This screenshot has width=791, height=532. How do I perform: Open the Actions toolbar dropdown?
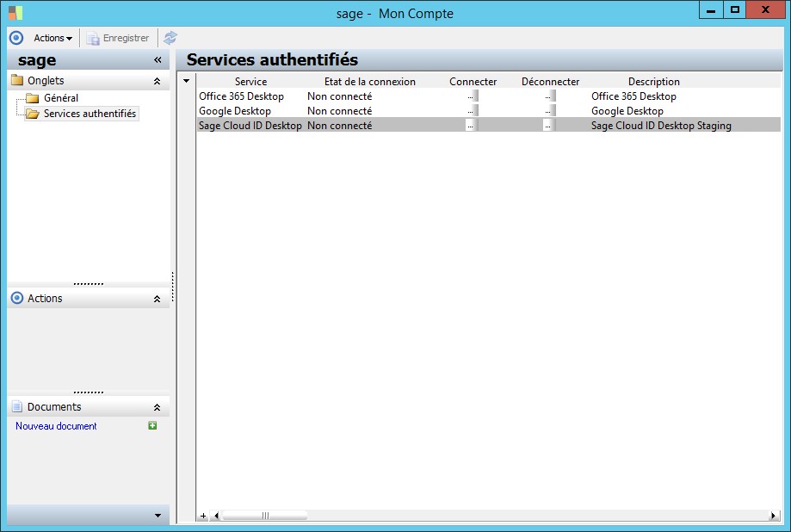(x=53, y=38)
